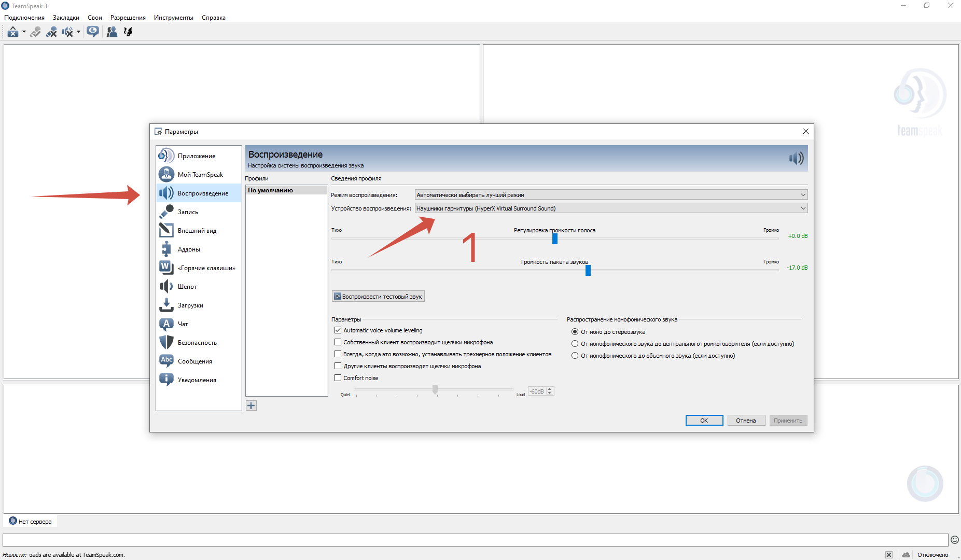Select the Нет сервера tab
Viewport: 961px width, 560px height.
tap(31, 522)
